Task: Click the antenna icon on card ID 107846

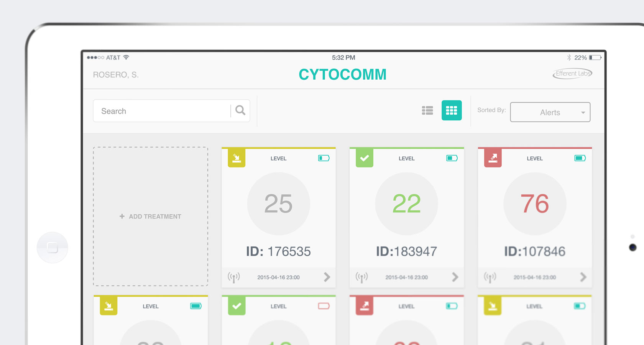Action: [490, 277]
